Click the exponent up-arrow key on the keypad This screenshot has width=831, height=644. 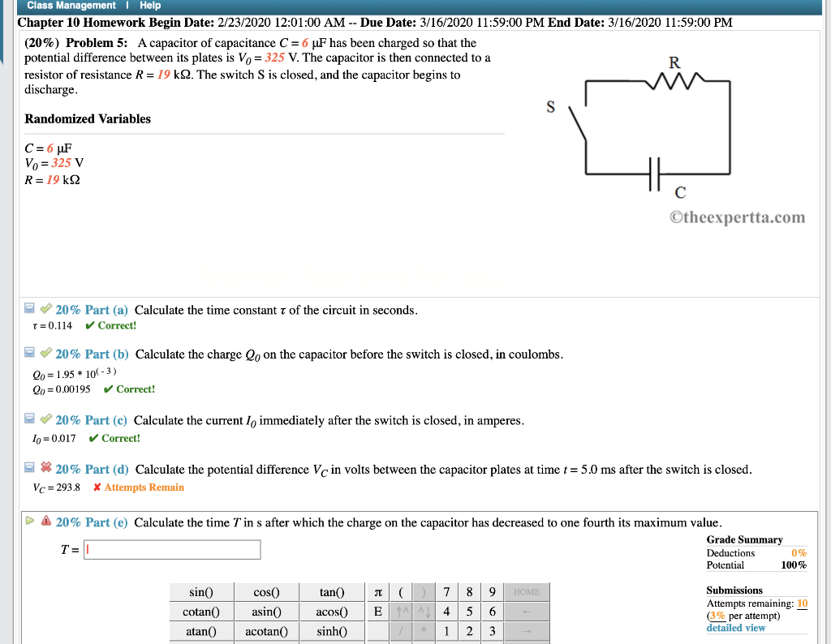[x=402, y=612]
